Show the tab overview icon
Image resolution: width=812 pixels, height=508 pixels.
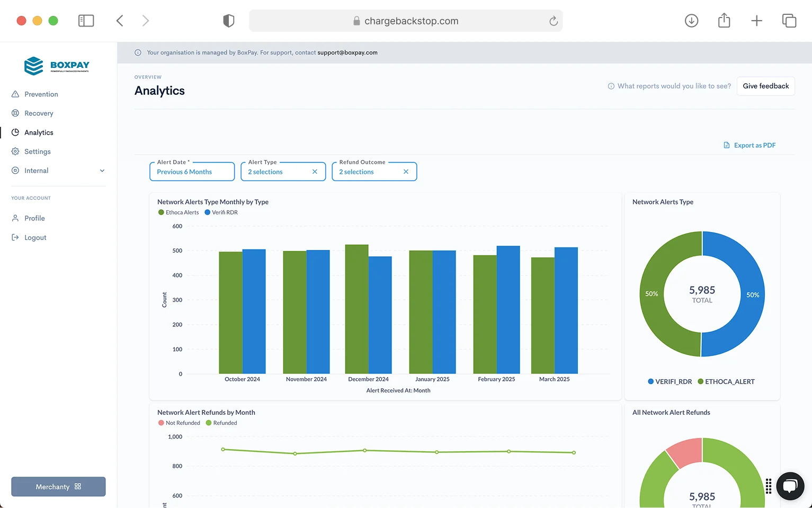coord(789,21)
